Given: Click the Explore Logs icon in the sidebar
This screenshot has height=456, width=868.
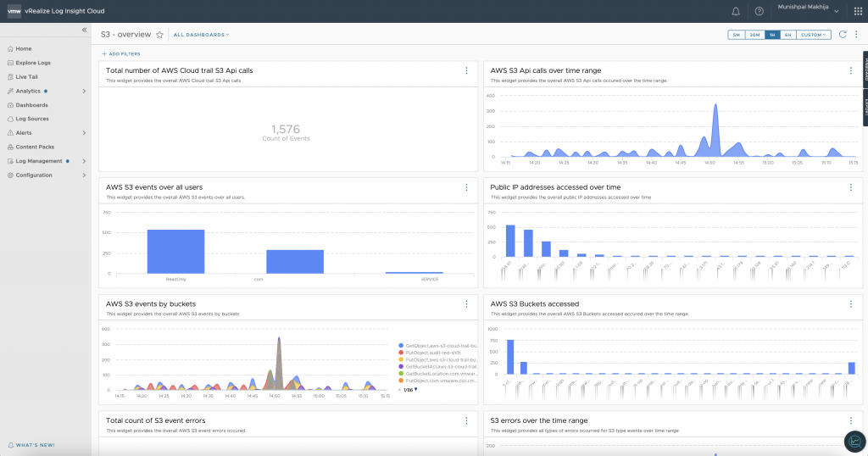Looking at the screenshot, I should [10, 63].
